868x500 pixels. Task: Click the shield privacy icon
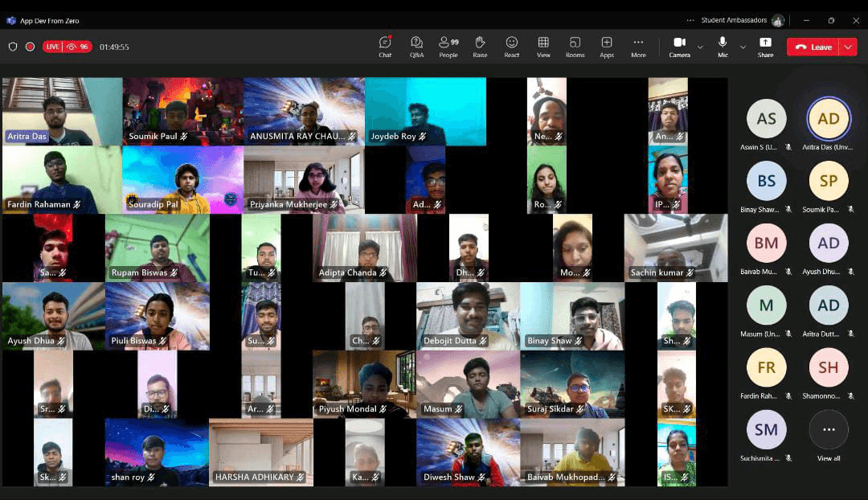click(13, 47)
